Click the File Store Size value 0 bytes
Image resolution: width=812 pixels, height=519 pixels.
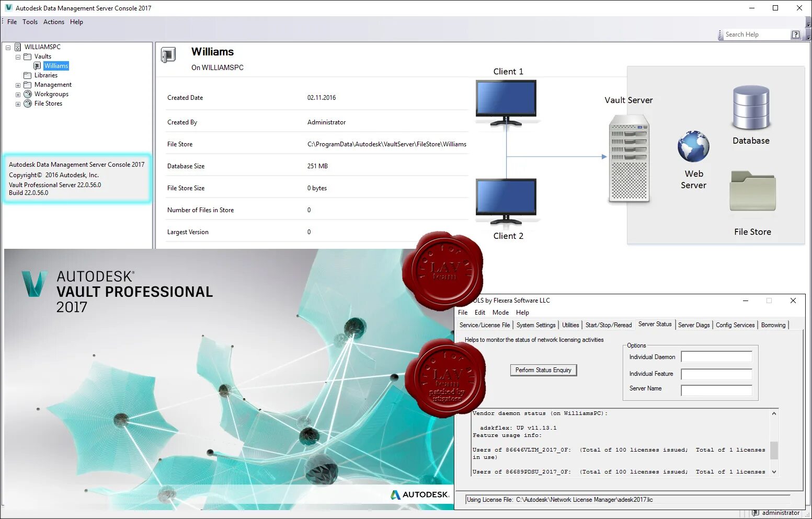[317, 188]
